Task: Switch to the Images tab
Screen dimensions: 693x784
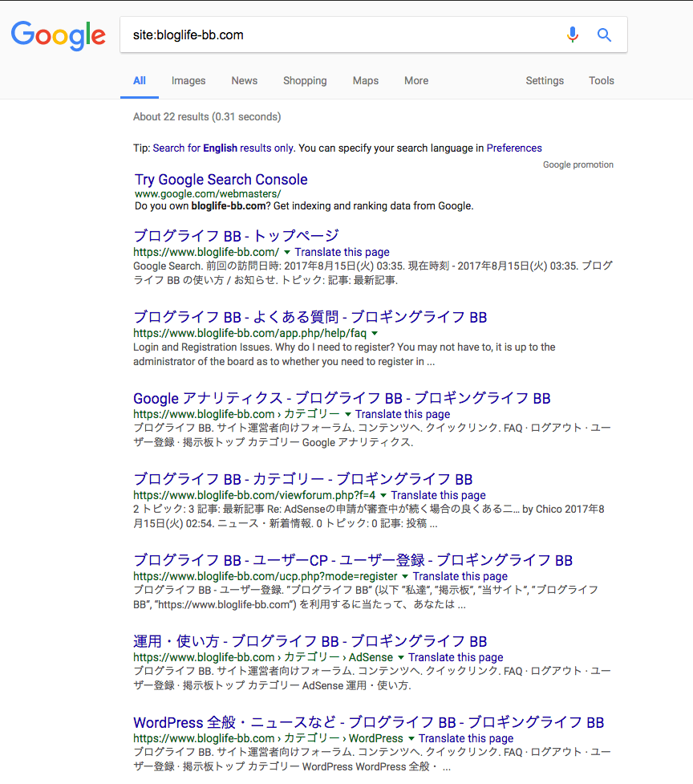Action: (188, 80)
